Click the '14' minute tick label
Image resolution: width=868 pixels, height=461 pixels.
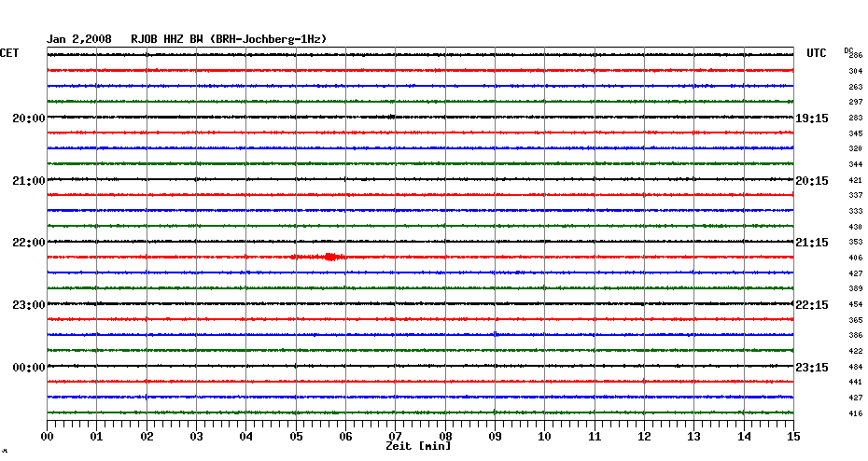744,437
